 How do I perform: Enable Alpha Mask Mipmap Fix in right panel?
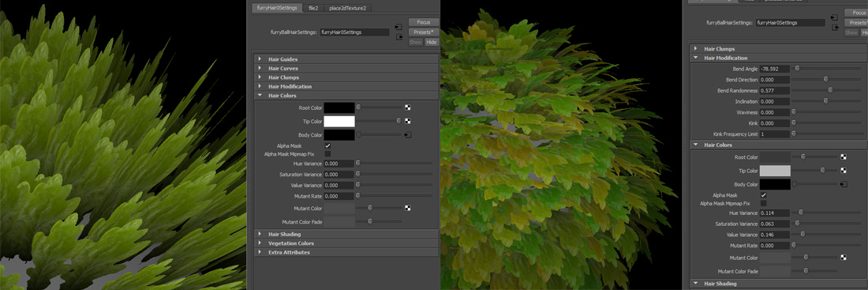763,204
